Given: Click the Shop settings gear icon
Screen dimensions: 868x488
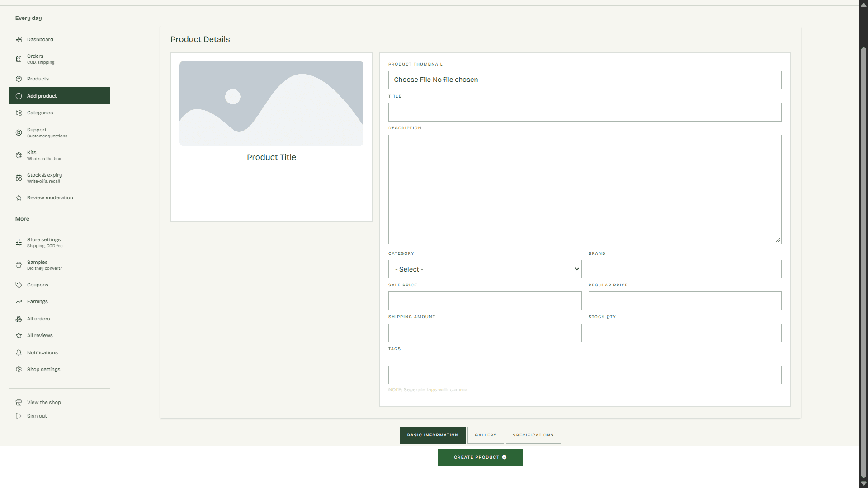Looking at the screenshot, I should [19, 370].
